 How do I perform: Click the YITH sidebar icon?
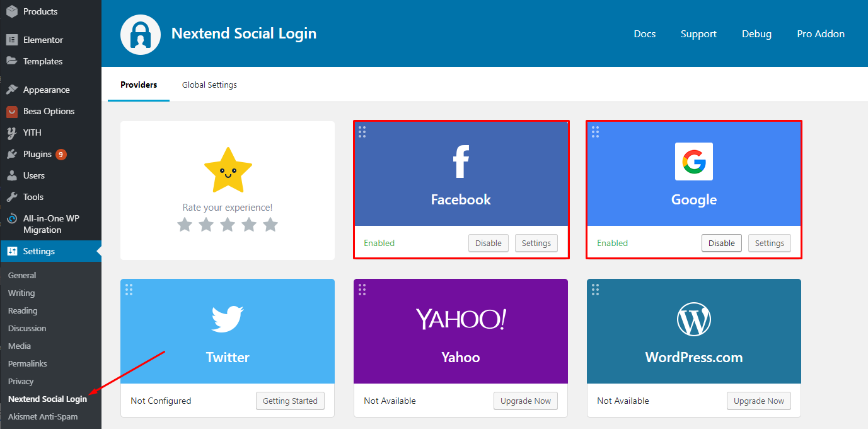12,132
